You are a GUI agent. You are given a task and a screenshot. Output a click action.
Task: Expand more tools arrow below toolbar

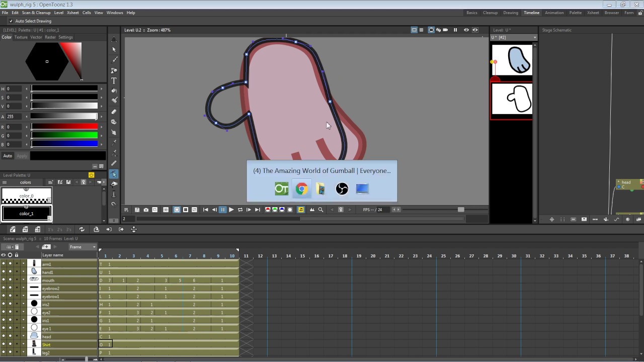click(114, 220)
